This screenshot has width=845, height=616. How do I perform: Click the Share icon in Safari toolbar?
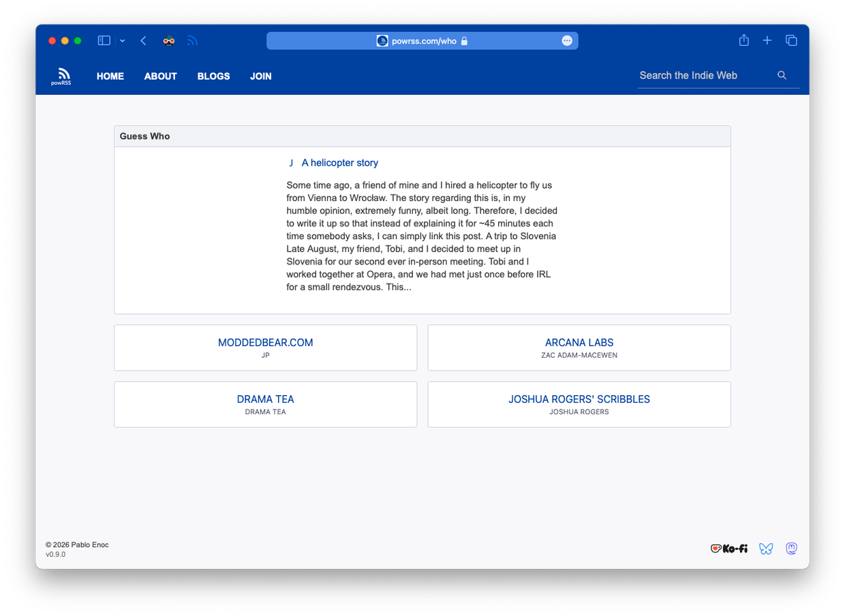click(743, 41)
